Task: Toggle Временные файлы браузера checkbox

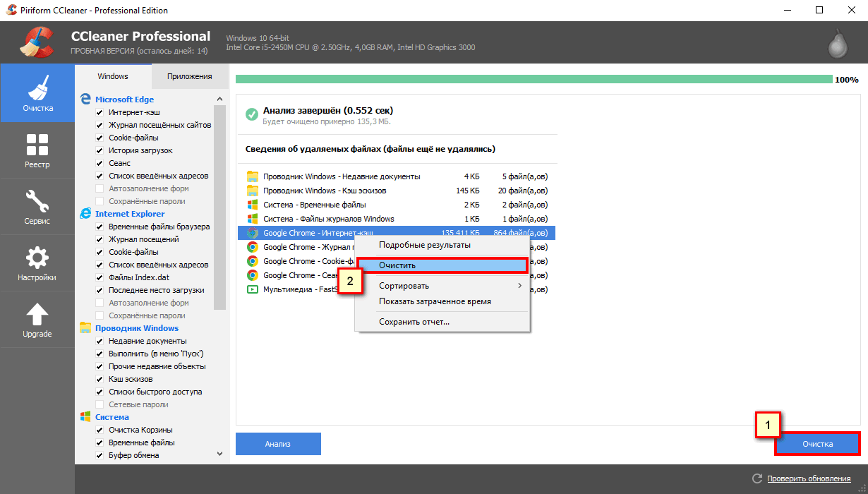Action: (x=100, y=227)
